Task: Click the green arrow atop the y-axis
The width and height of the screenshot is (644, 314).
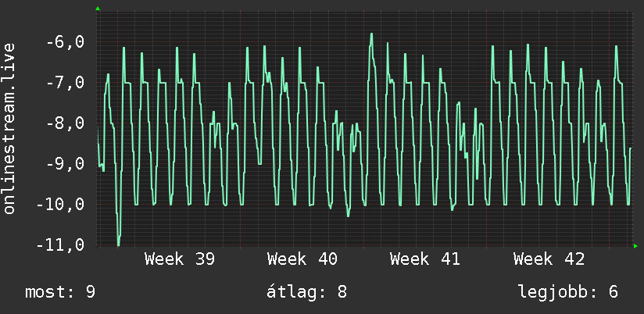Action: click(x=98, y=9)
